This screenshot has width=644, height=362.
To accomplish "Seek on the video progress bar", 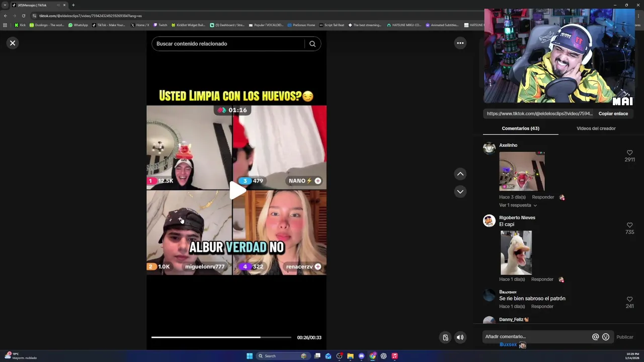I will tap(221, 337).
